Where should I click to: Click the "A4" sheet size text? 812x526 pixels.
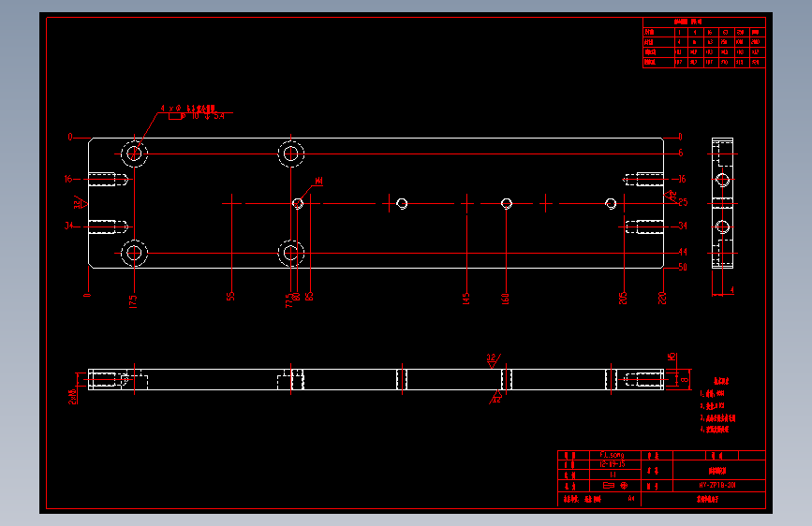tap(631, 499)
